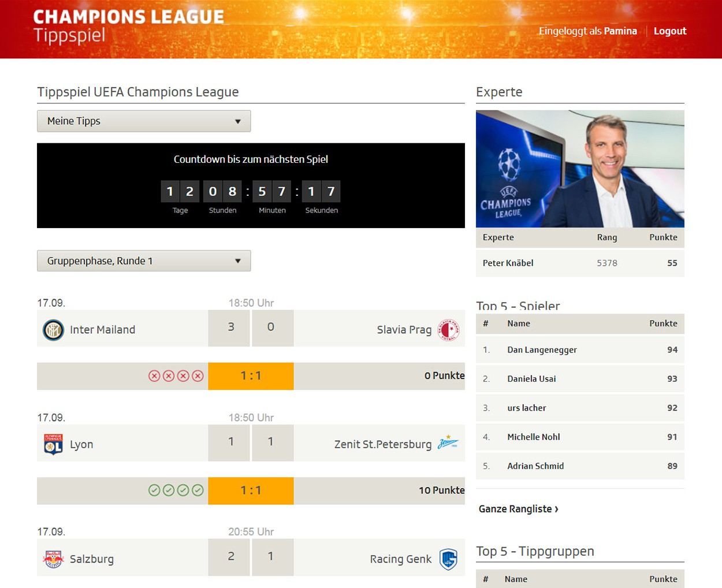Click "10 Punkte" result for Lyon match
Screen dimensions: 722x588
click(442, 490)
